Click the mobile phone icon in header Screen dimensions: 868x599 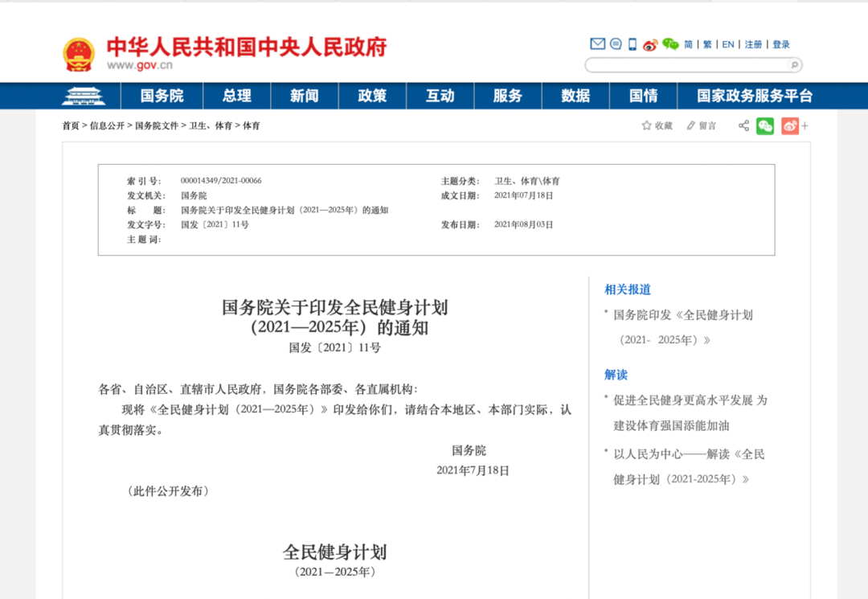click(x=633, y=44)
